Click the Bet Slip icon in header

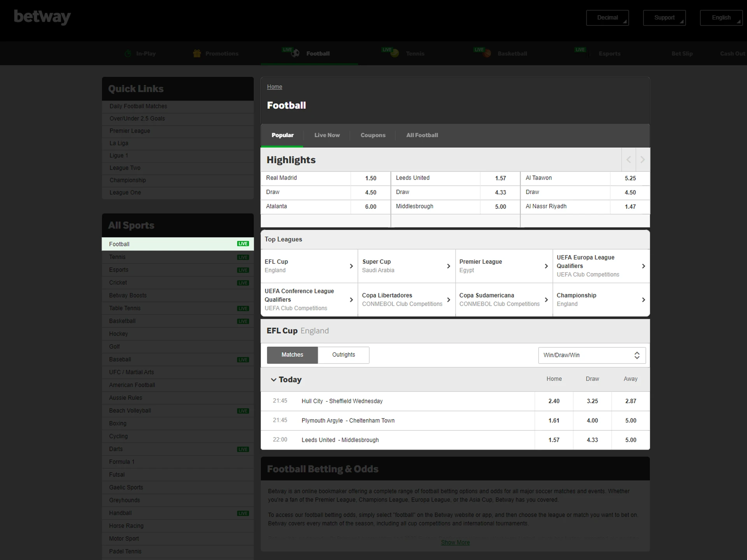(x=681, y=53)
